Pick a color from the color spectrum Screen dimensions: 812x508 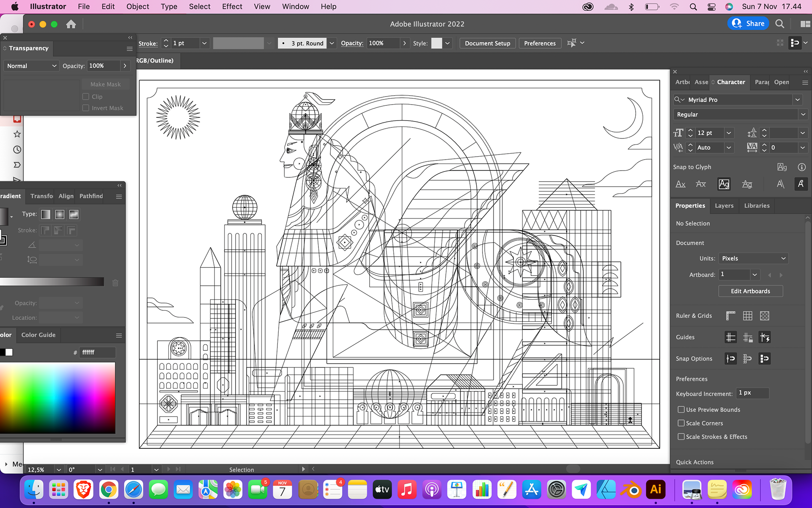(x=58, y=397)
